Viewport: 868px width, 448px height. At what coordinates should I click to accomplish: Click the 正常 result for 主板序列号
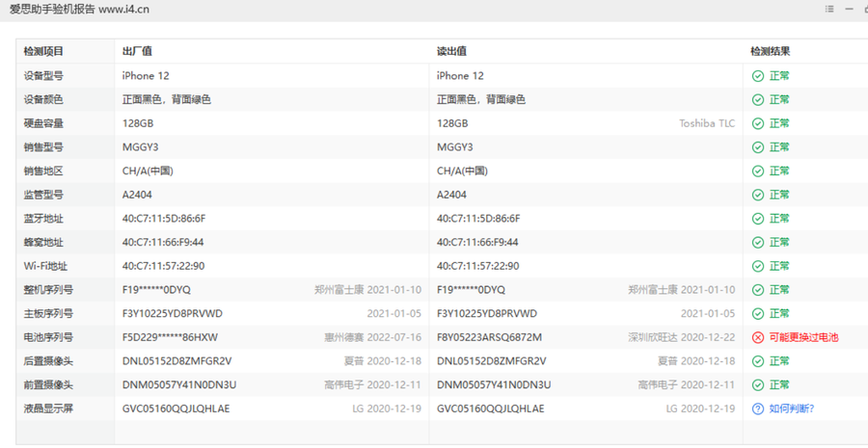[x=779, y=314]
